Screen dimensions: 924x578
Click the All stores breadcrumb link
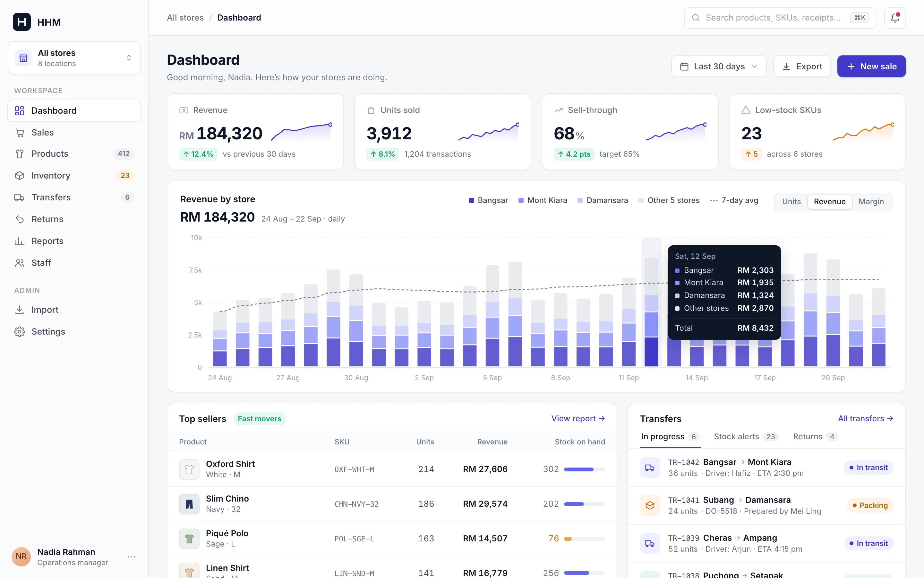(185, 18)
